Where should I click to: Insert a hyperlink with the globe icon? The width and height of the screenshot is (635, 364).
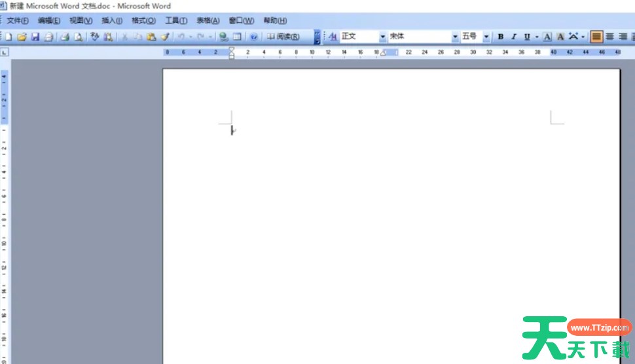click(223, 37)
